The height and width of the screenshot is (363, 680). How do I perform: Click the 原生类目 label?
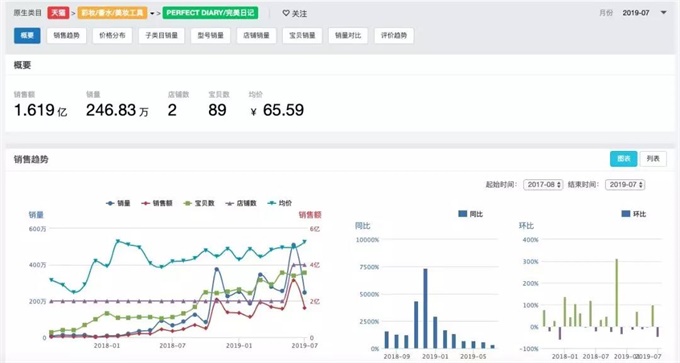(27, 13)
